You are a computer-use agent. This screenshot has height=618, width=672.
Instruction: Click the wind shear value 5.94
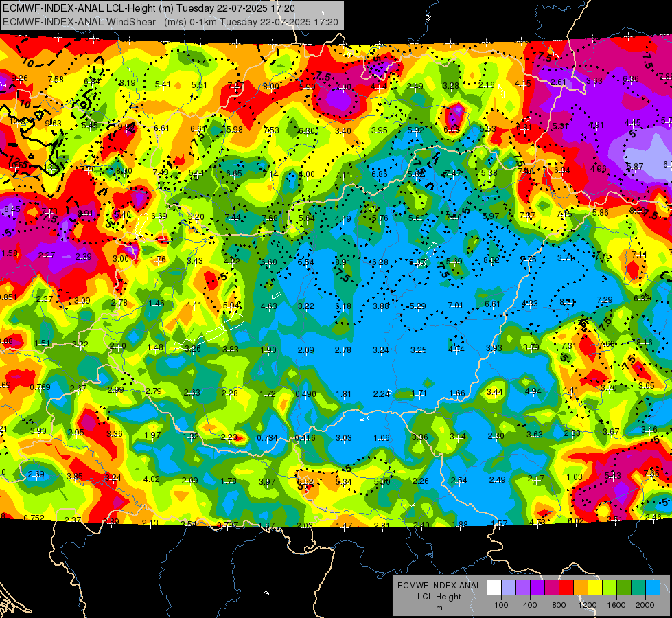coord(231,306)
